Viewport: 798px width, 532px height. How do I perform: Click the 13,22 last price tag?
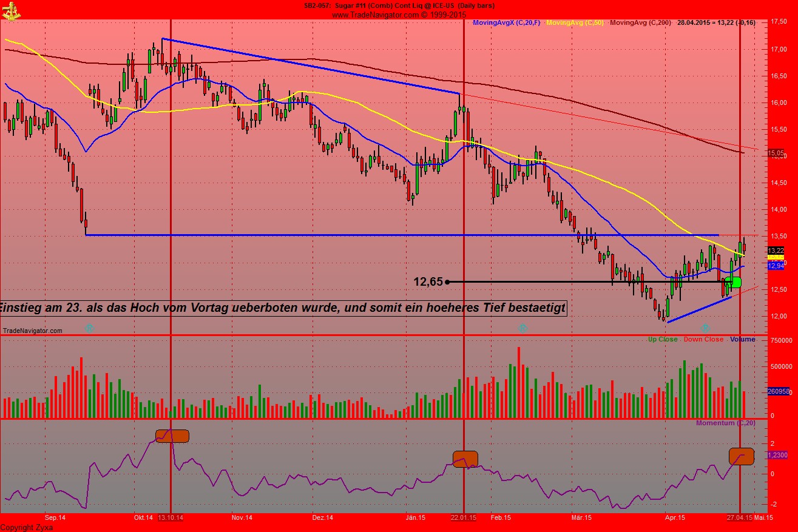(x=776, y=251)
